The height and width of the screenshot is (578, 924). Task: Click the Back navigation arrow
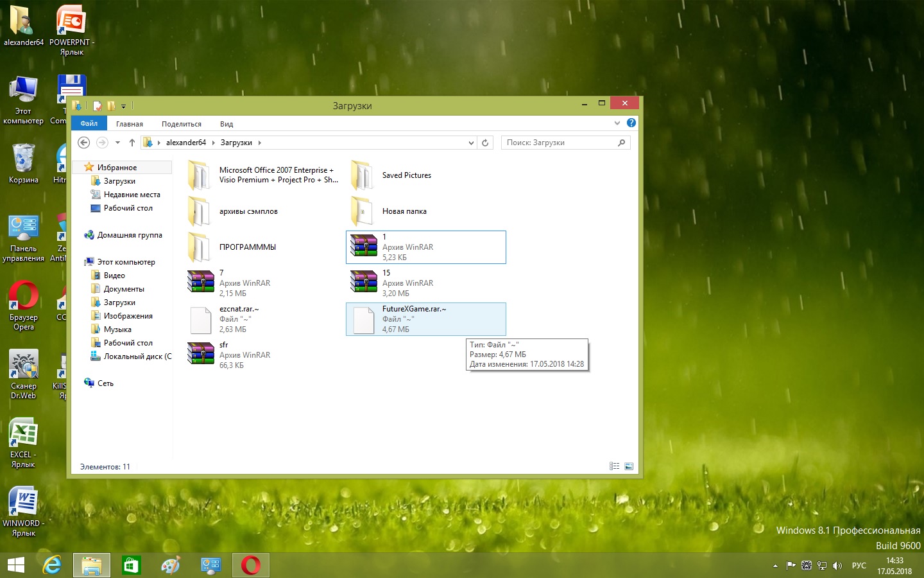(83, 143)
